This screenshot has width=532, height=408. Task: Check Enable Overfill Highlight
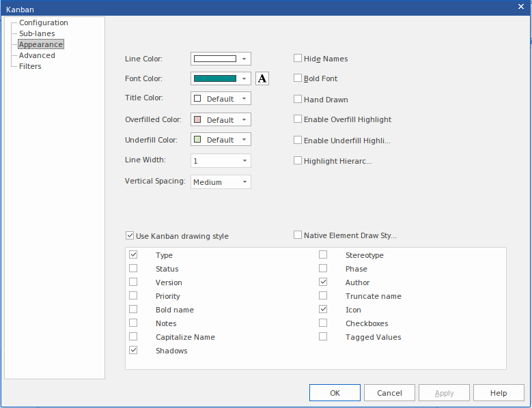tap(298, 119)
